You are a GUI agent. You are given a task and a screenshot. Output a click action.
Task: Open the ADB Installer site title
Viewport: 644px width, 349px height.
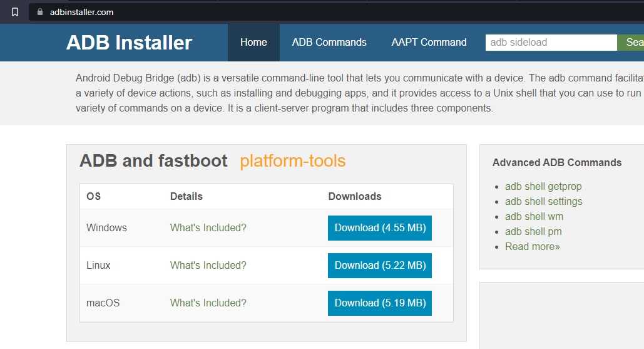(x=129, y=43)
